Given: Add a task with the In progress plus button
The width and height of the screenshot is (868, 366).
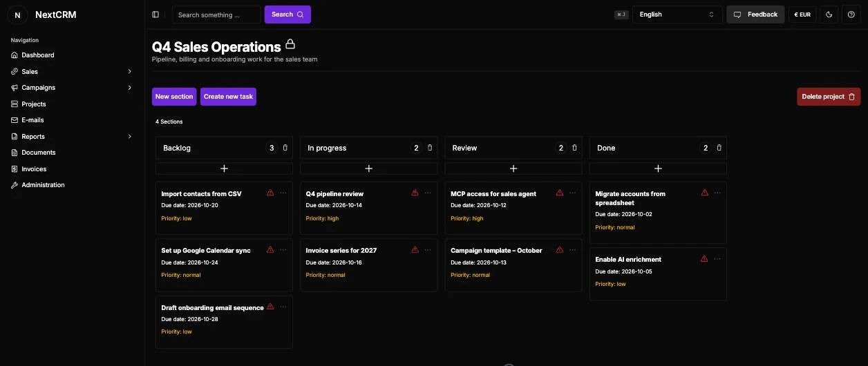Looking at the screenshot, I should pos(368,168).
